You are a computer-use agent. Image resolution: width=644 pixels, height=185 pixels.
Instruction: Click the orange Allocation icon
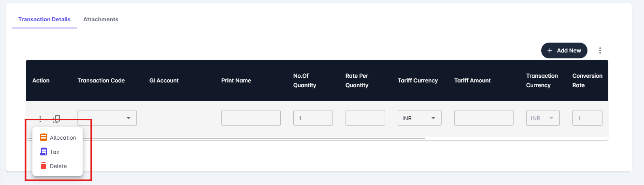coord(43,137)
